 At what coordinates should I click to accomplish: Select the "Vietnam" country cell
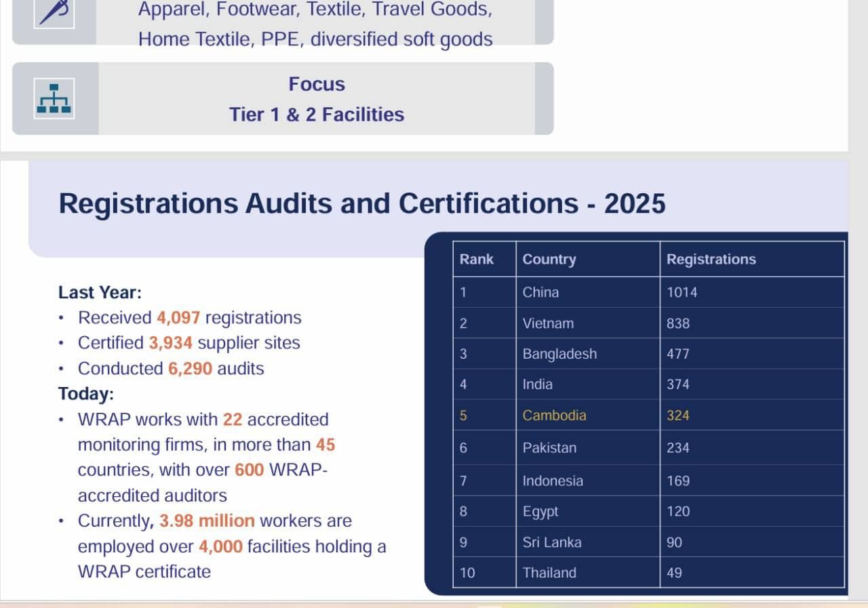coord(548,323)
